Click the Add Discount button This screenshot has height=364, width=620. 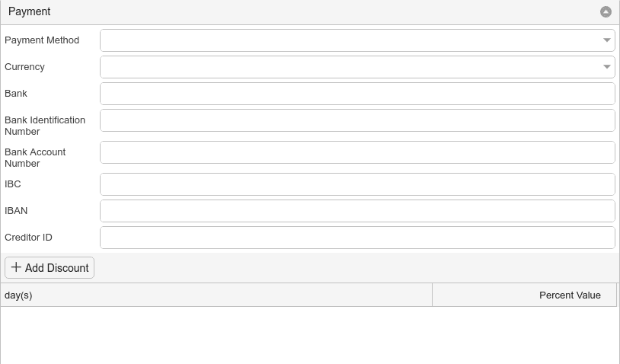point(50,267)
